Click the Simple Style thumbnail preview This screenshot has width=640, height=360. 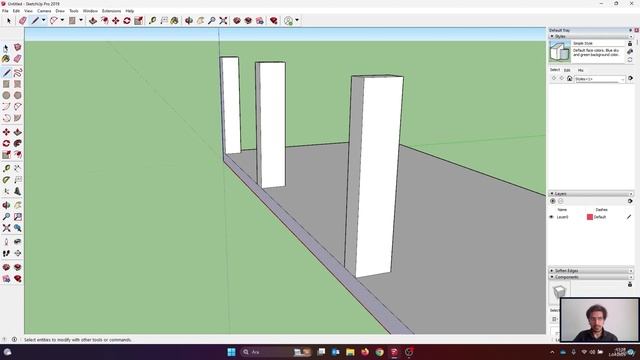click(559, 51)
